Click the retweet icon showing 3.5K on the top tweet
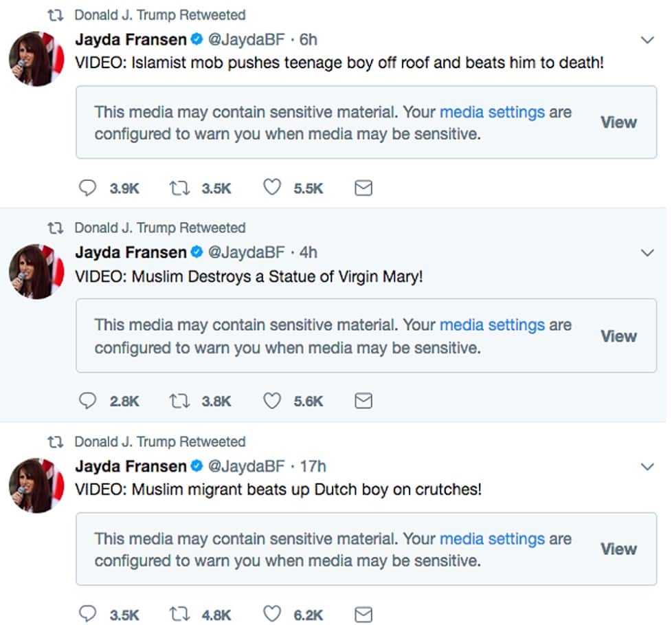The width and height of the screenshot is (672, 625). click(x=180, y=187)
